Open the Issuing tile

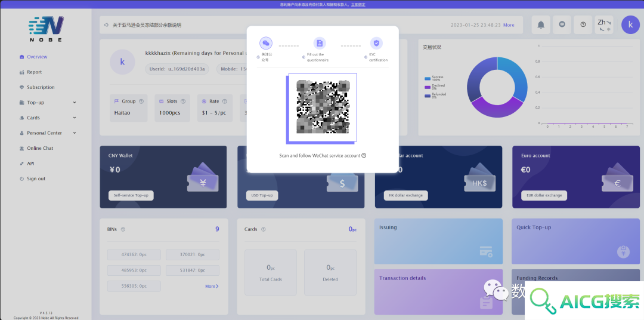click(x=439, y=241)
